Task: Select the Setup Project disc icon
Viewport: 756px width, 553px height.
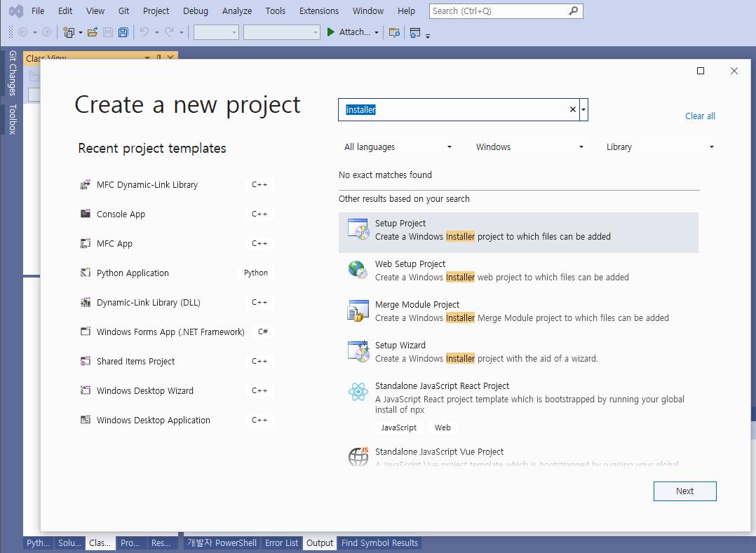Action: pos(359,228)
